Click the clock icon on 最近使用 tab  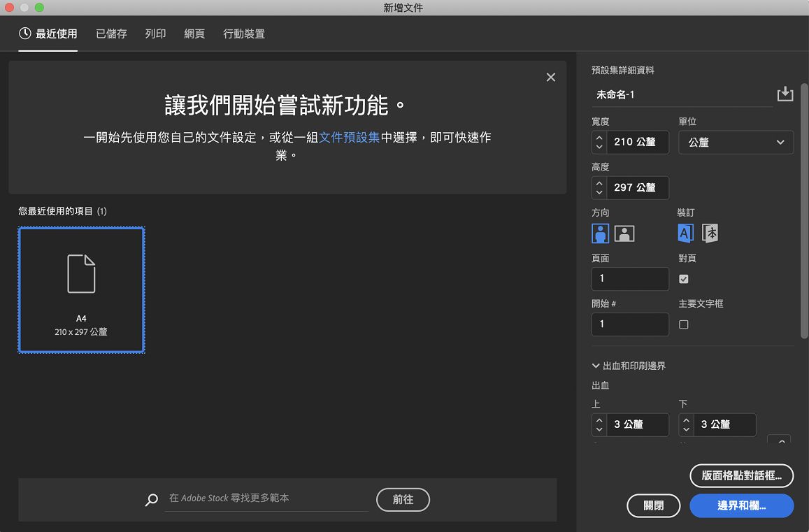point(24,34)
